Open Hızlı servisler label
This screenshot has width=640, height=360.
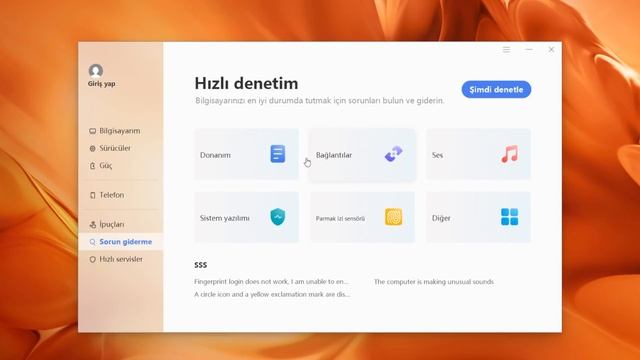pyautogui.click(x=121, y=259)
